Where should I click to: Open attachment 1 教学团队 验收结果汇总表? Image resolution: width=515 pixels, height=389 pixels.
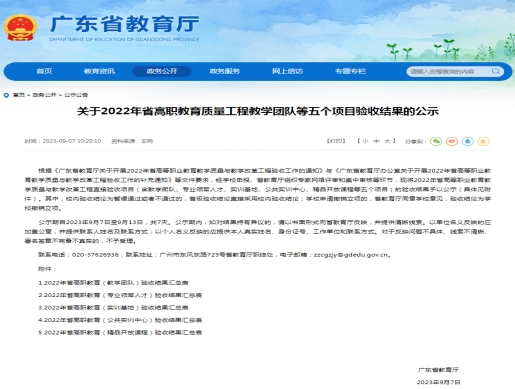(x=113, y=283)
